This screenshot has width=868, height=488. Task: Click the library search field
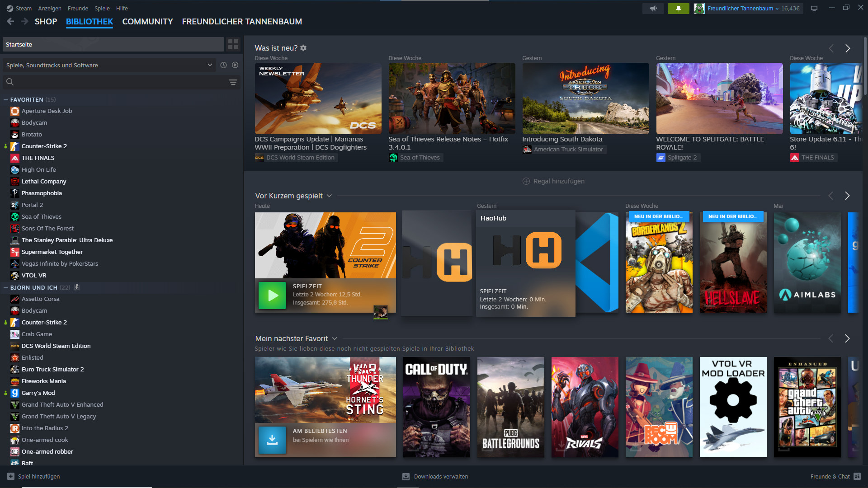[x=121, y=82]
